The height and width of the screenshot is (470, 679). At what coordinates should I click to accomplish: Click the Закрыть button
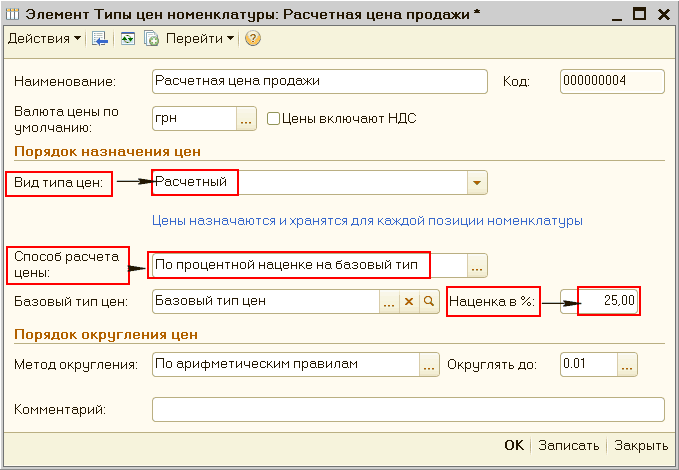point(641,446)
